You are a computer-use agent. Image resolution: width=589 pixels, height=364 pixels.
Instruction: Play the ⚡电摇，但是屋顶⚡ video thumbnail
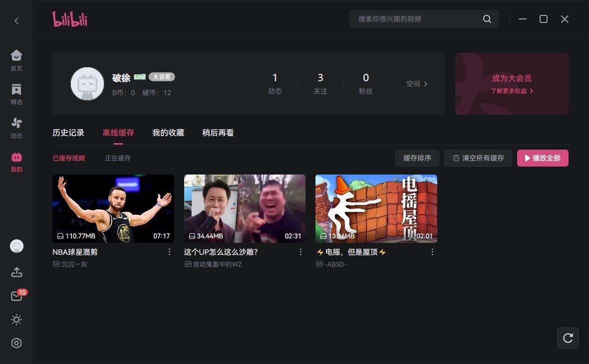click(x=376, y=208)
